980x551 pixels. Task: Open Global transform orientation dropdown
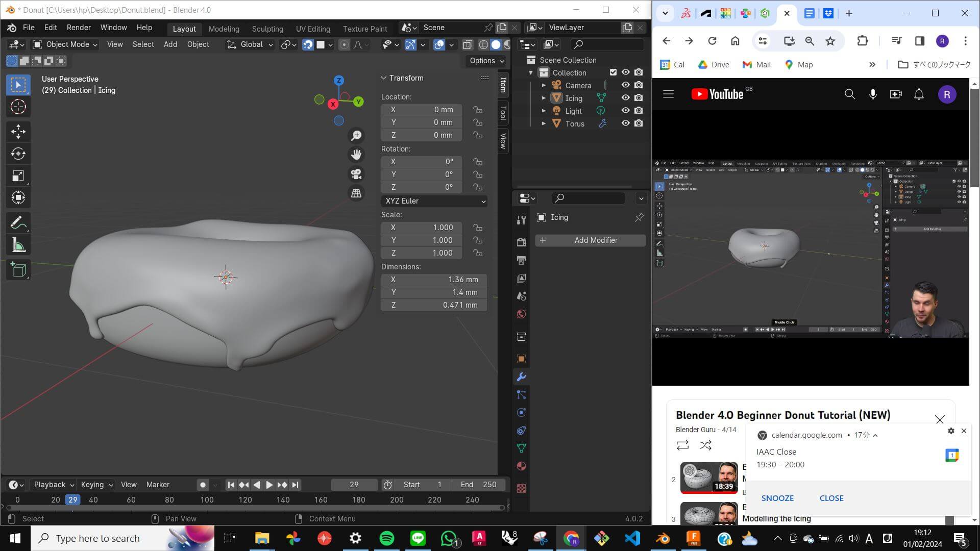click(250, 45)
